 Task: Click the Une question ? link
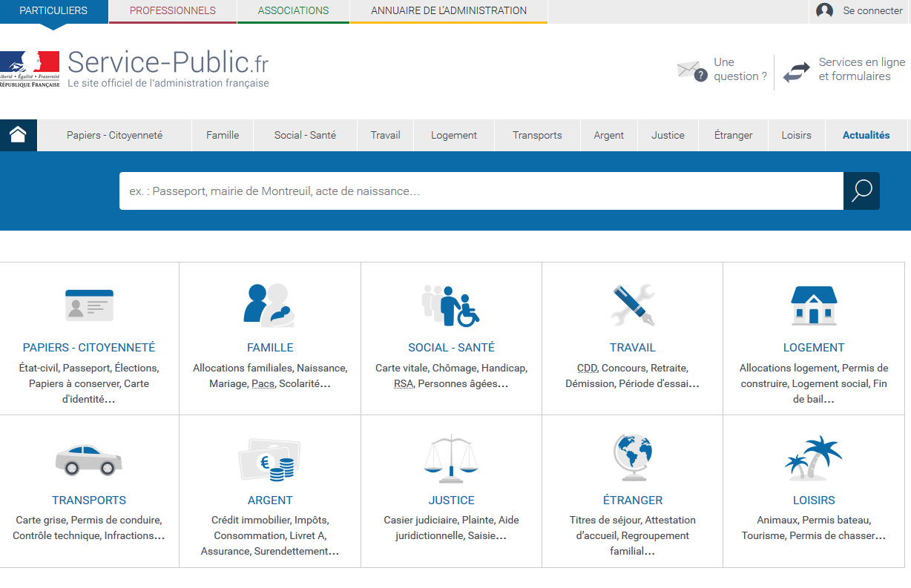740,69
